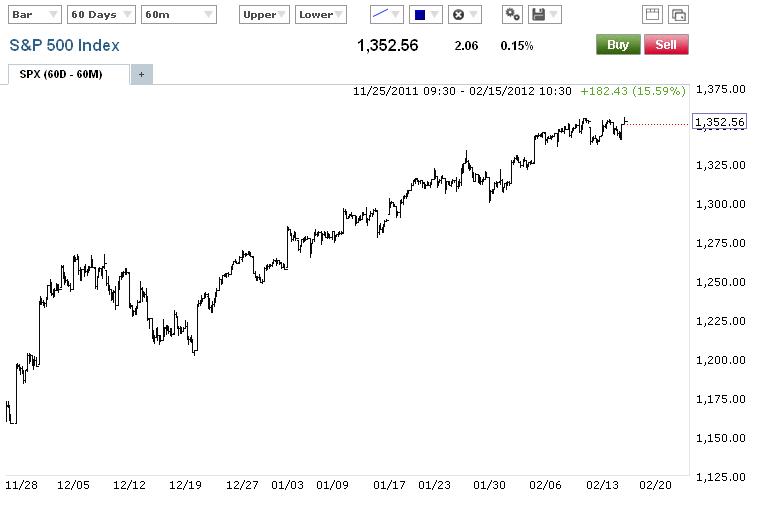Click the 1,275.00 price axis label

click(x=720, y=243)
